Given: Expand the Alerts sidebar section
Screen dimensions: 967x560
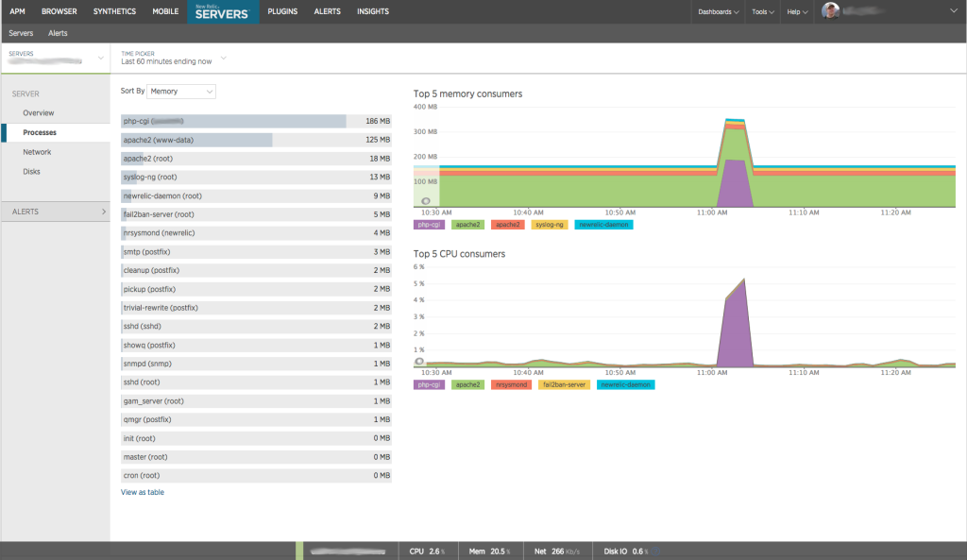Looking at the screenshot, I should click(56, 212).
